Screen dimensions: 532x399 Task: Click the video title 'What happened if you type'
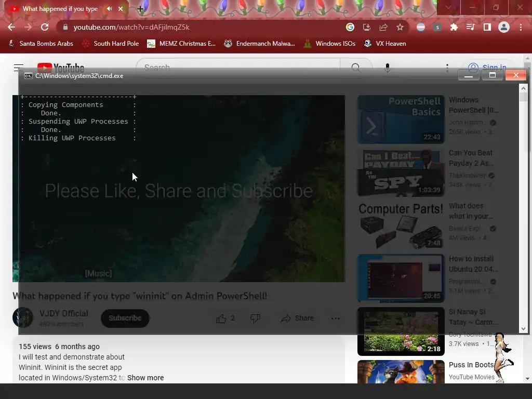[x=140, y=296]
